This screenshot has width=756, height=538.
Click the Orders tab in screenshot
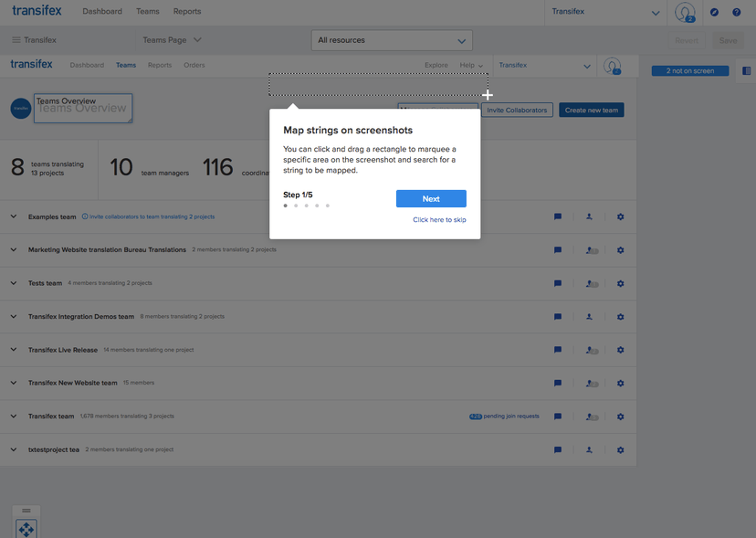pyautogui.click(x=194, y=65)
